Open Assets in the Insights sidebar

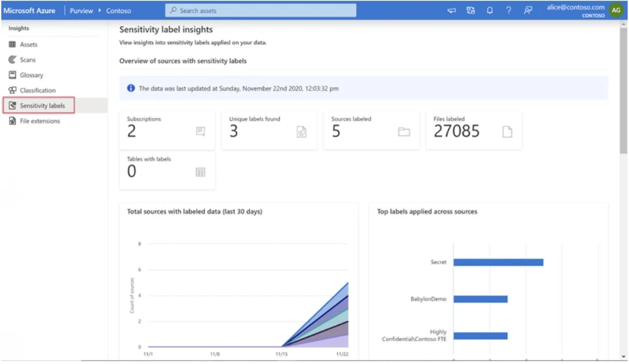(29, 44)
